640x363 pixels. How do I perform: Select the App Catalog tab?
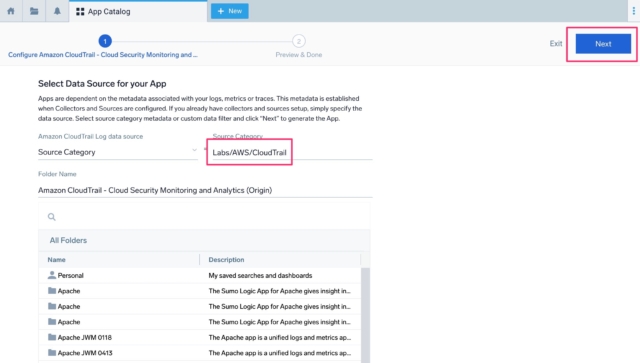[x=138, y=11]
